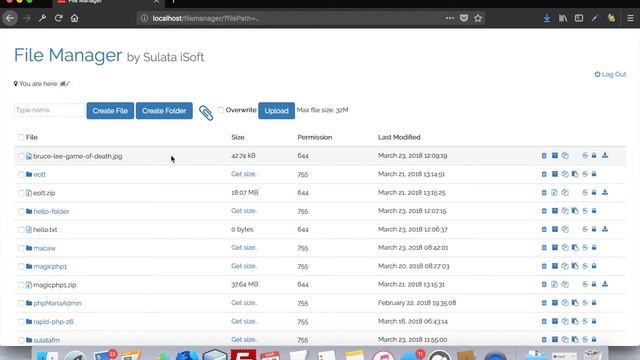Viewport: 640px width, 360px height.
Task: Change permissions for the eott folder with the lock icon
Action: [x=594, y=174]
